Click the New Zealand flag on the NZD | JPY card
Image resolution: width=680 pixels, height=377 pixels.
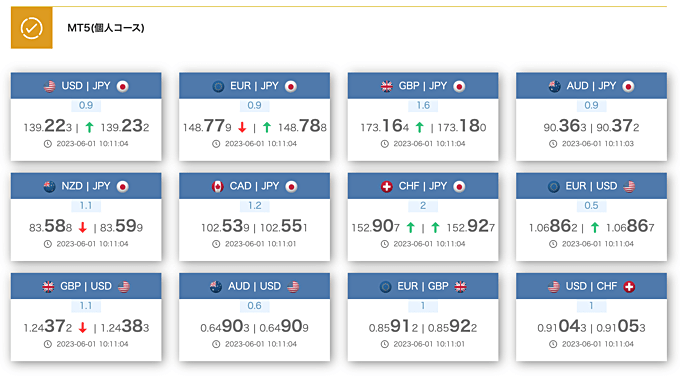49,187
